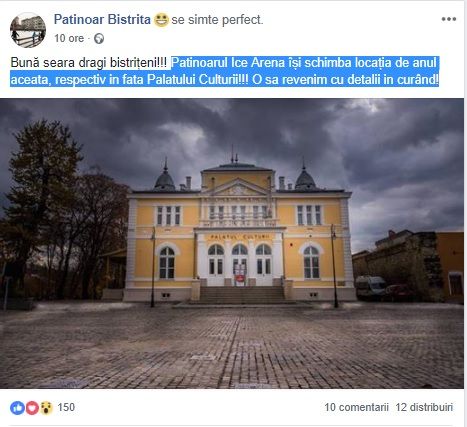Click the Patinoar Bistrita profile picture
467x427 pixels.
[x=28, y=30]
